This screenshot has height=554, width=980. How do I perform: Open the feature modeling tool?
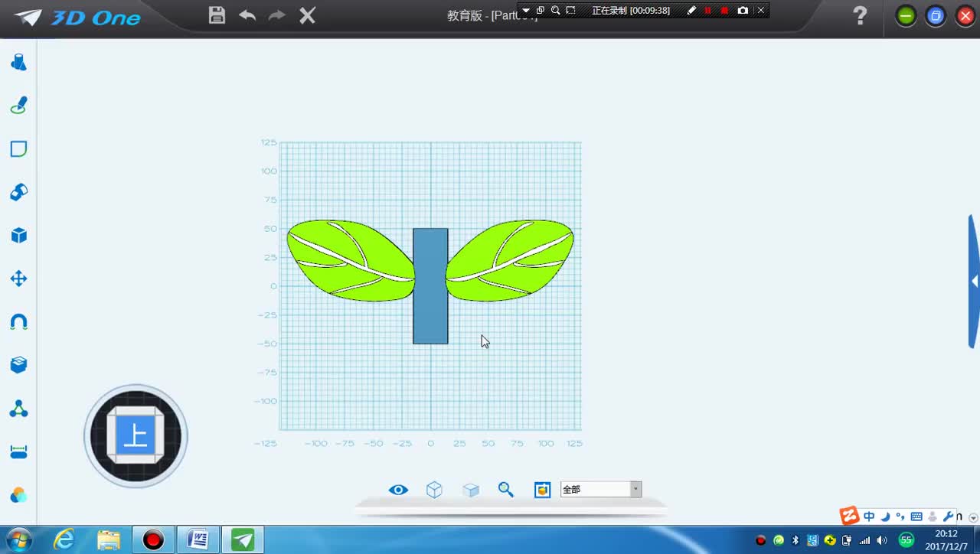tap(18, 192)
